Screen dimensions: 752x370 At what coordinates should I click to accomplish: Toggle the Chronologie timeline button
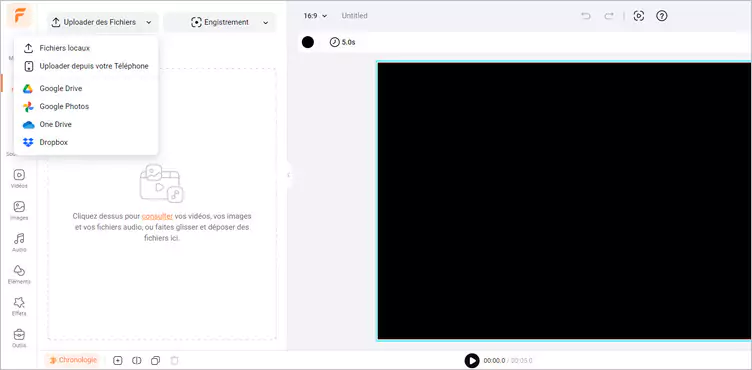click(x=72, y=360)
